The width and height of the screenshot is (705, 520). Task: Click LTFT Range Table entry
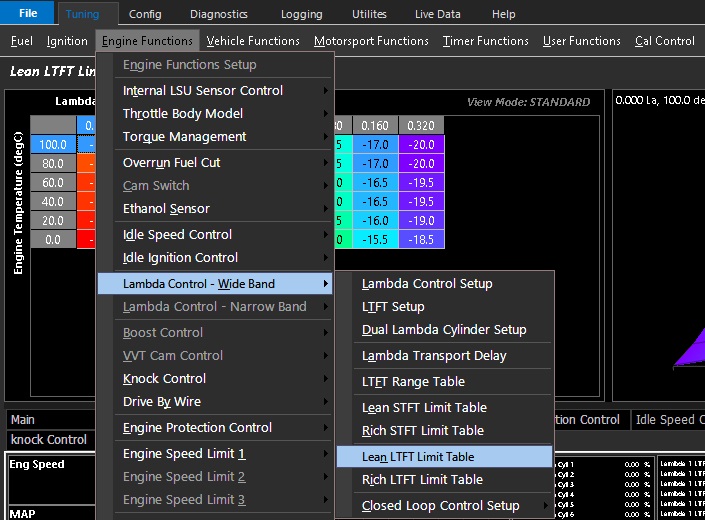tap(413, 382)
